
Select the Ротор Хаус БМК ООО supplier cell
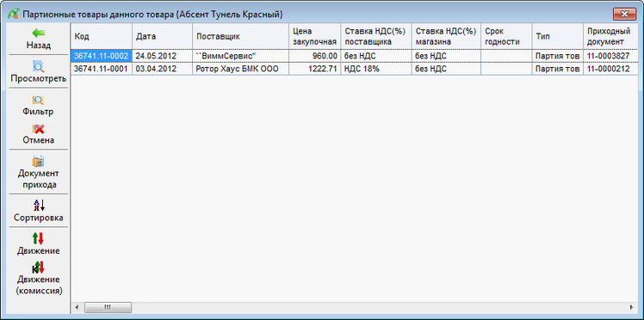[241, 69]
